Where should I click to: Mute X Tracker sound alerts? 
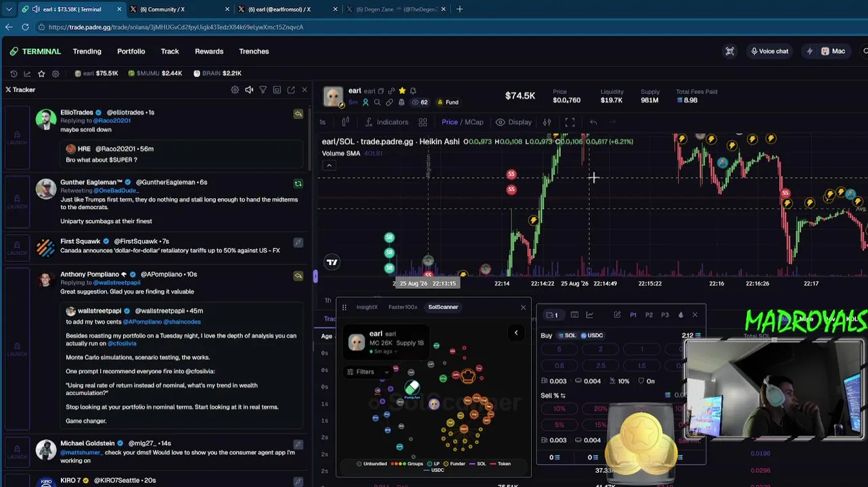(x=249, y=90)
